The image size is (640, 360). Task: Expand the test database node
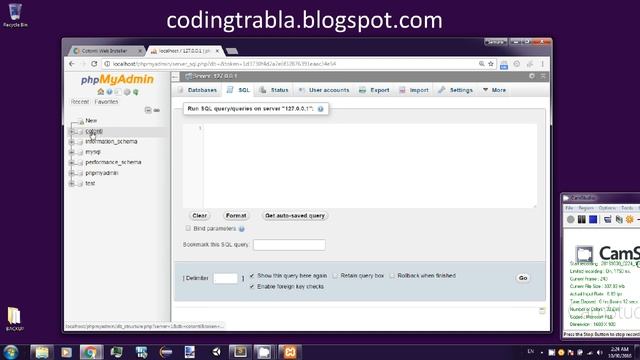[72, 184]
